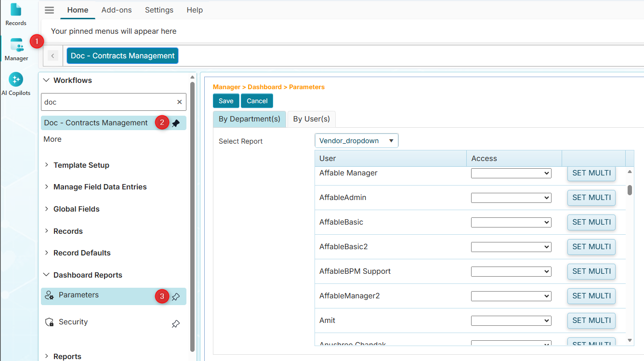Click the Save button
The image size is (644, 361).
click(225, 101)
